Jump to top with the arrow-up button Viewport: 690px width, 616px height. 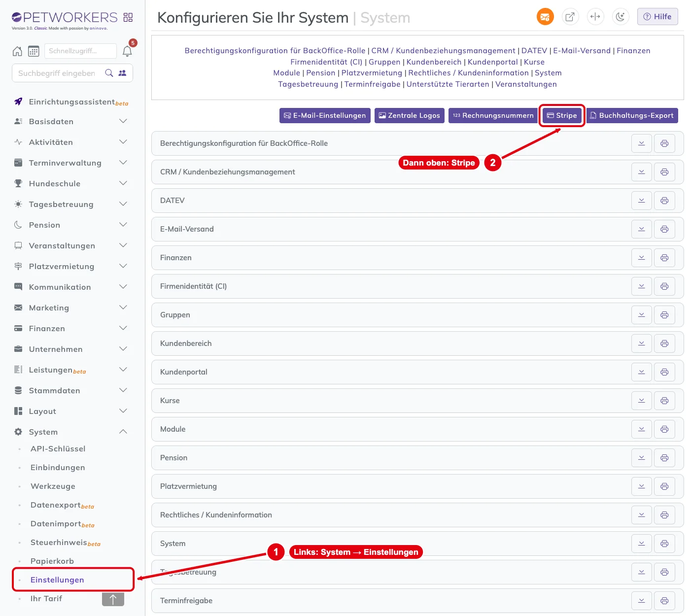point(113,599)
